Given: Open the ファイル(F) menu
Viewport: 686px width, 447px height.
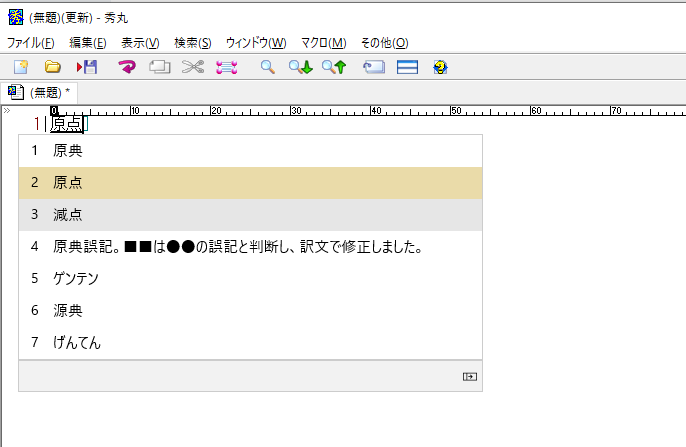Looking at the screenshot, I should click(x=30, y=43).
